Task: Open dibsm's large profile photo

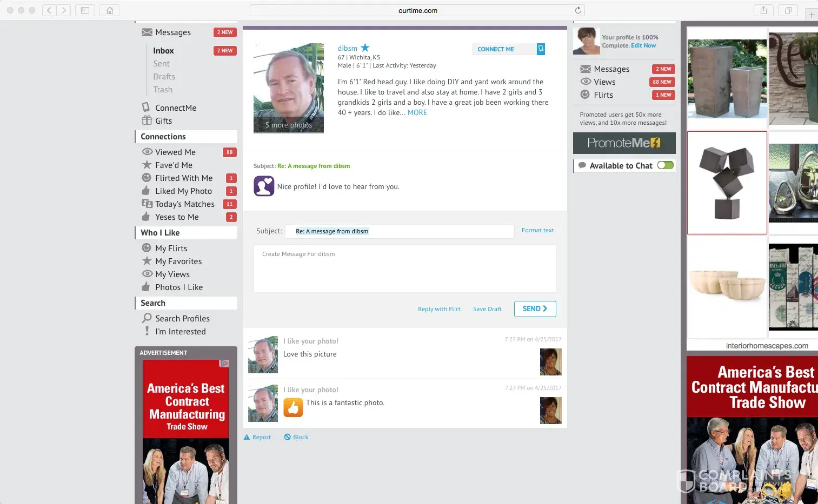Action: coord(289,88)
